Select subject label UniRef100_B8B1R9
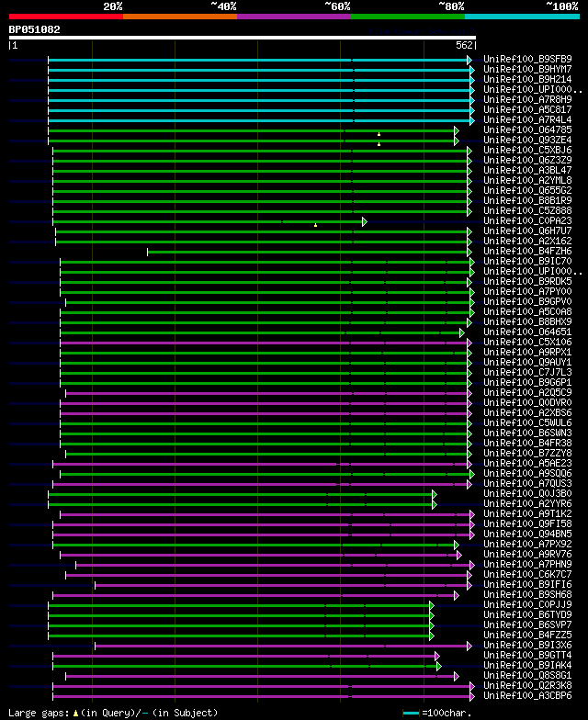The image size is (588, 720). click(527, 200)
